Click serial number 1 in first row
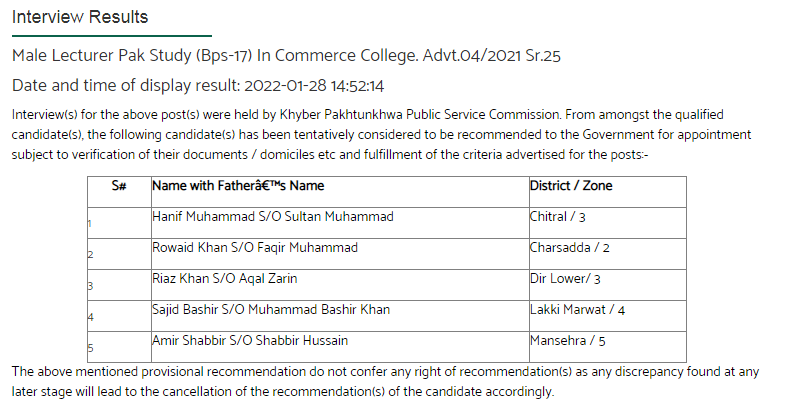 [x=90, y=224]
